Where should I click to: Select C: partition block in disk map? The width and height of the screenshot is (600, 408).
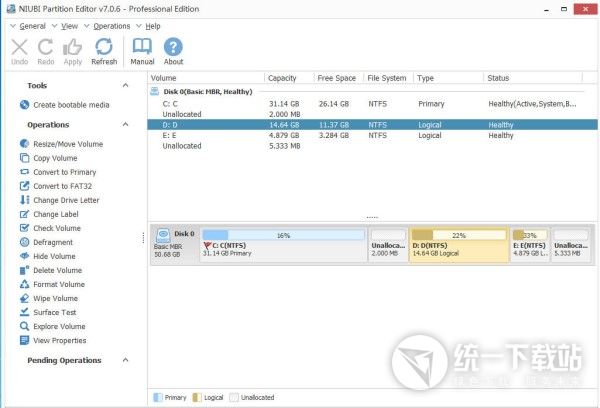point(283,247)
